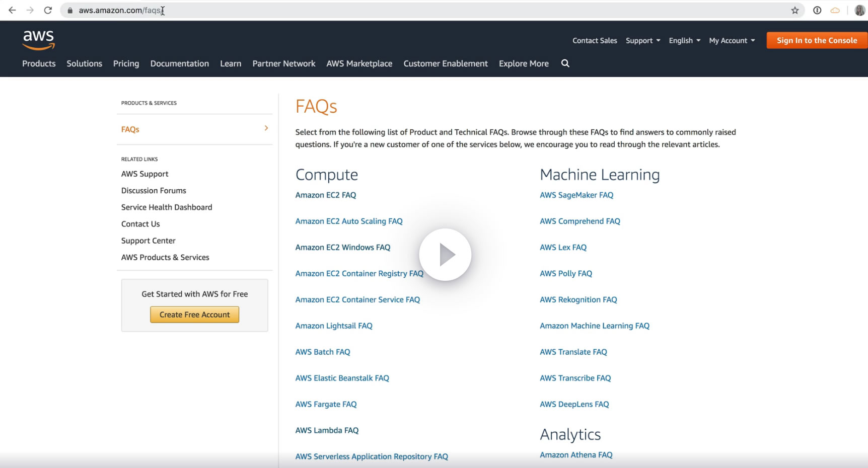Image resolution: width=868 pixels, height=468 pixels.
Task: Open the AWS Translate FAQ link
Action: pos(573,352)
